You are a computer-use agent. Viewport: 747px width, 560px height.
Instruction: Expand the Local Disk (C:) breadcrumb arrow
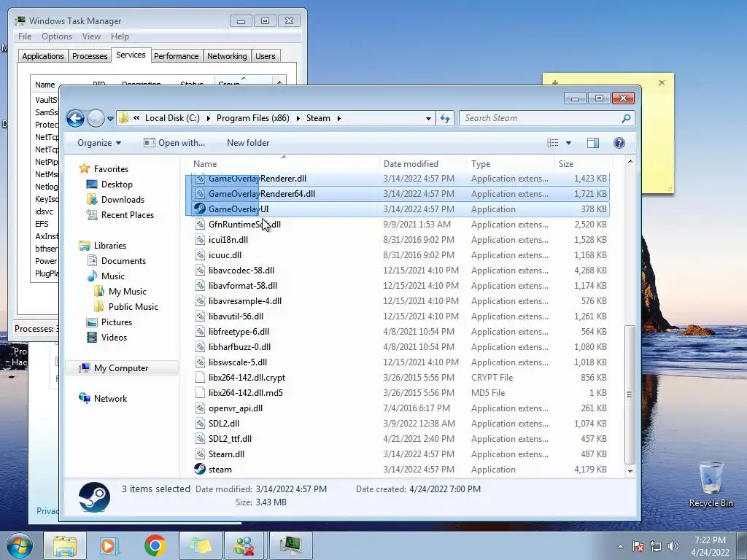[x=208, y=118]
